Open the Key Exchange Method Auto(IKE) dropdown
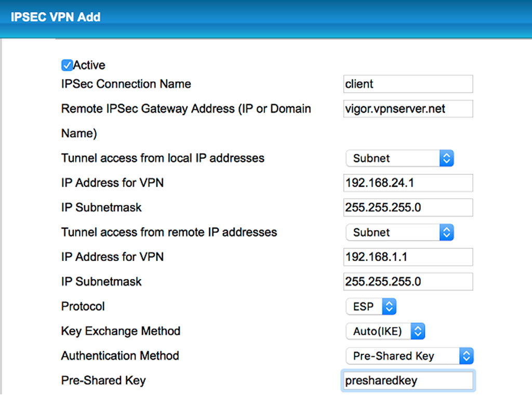The height and width of the screenshot is (398, 532). 385,331
